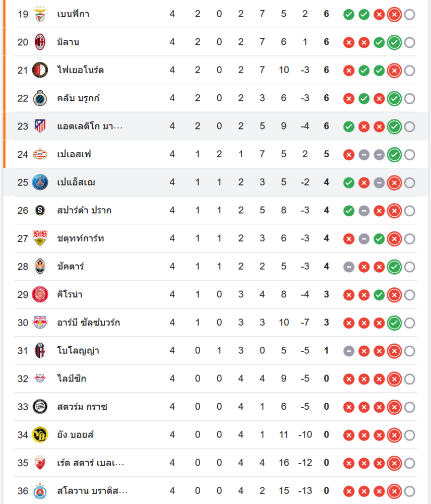The height and width of the screenshot is (504, 431).
Task: Open the ไลป์ซิก team page link
Action: [72, 379]
